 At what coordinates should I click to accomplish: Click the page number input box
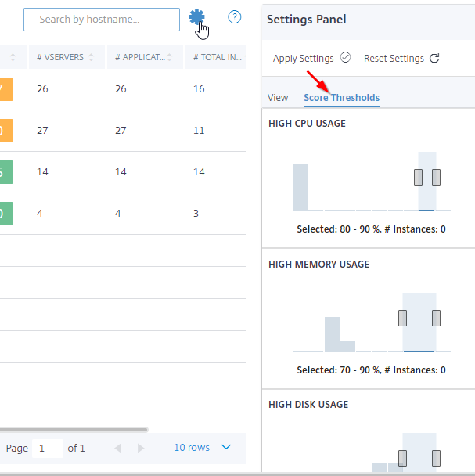tap(48, 449)
